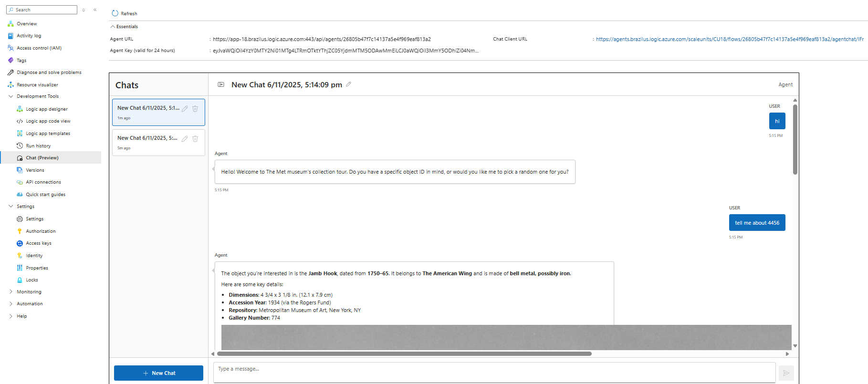Collapse the sidebar with double chevron
868x384 pixels.
tap(95, 10)
